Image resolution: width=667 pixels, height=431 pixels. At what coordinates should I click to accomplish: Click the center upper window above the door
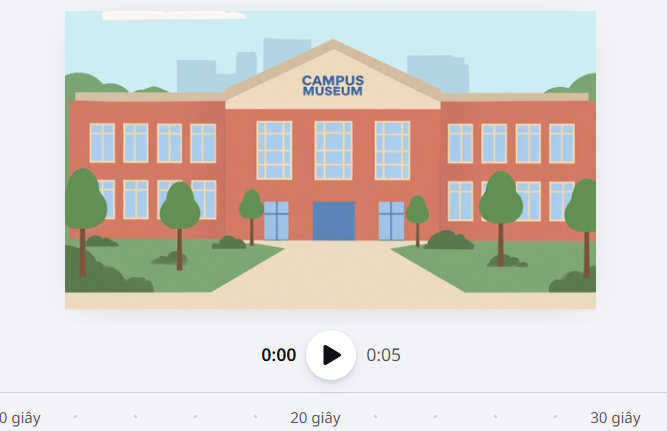333,150
